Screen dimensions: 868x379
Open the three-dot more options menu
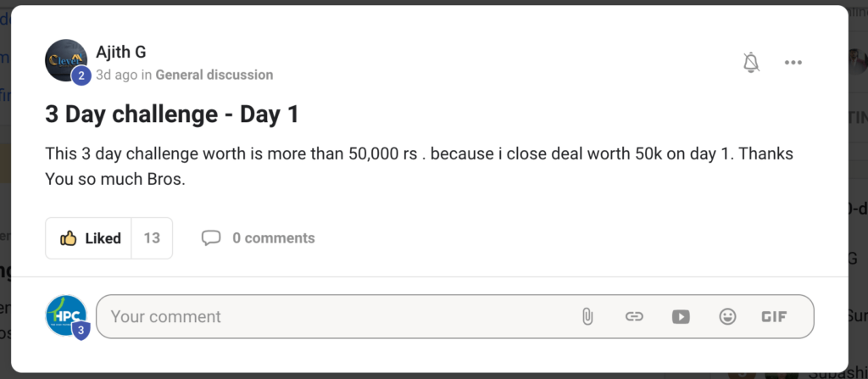[793, 62]
